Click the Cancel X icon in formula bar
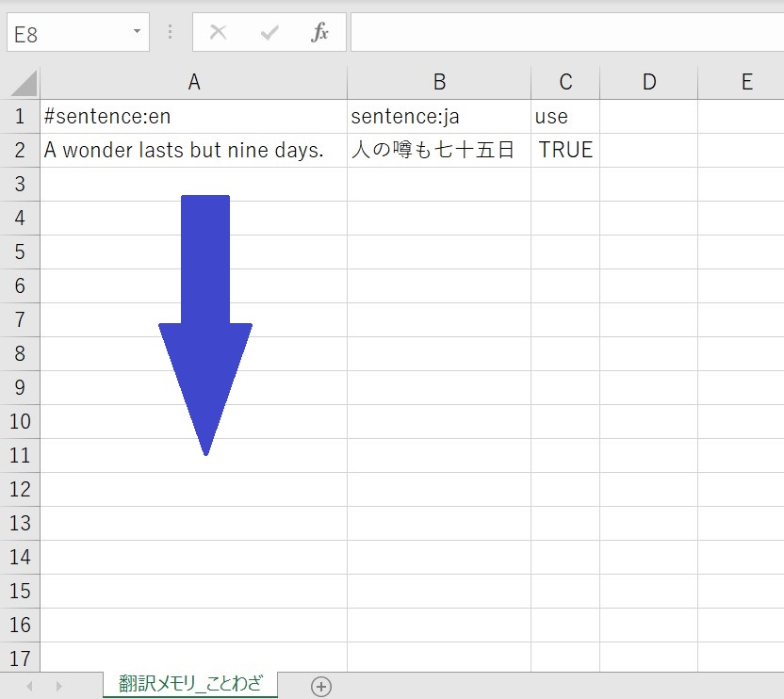 (218, 33)
